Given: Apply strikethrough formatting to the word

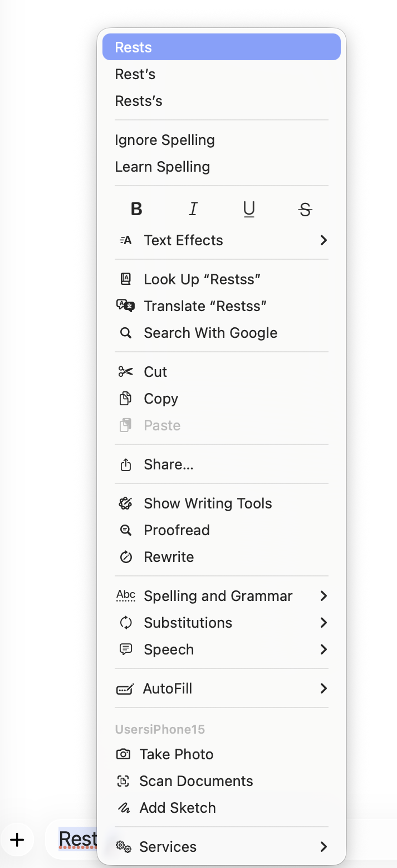Looking at the screenshot, I should coord(305,209).
